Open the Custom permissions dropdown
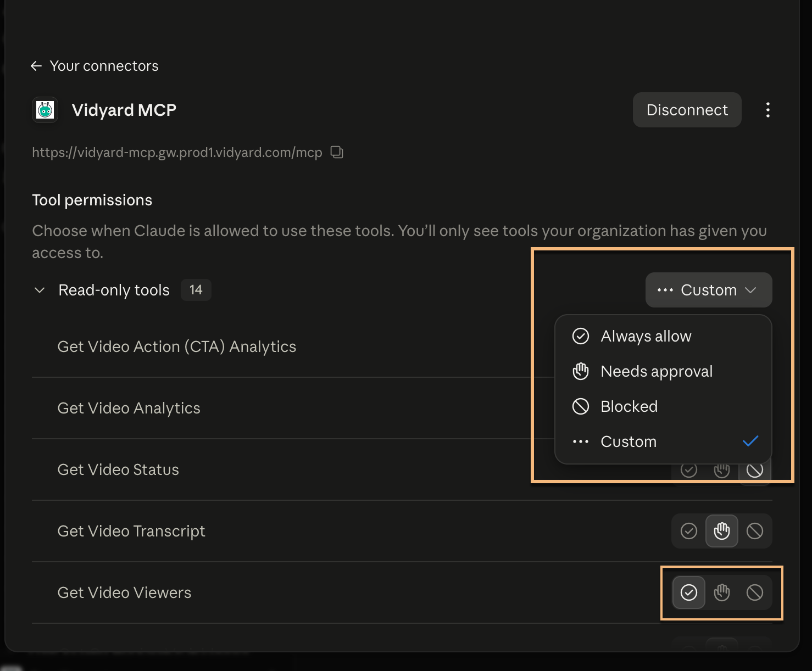This screenshot has height=671, width=812. pos(709,290)
